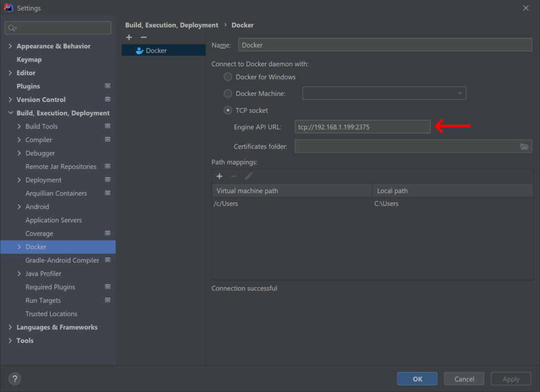
Task: Click project-level icon beside Required Plugins
Action: (x=108, y=287)
